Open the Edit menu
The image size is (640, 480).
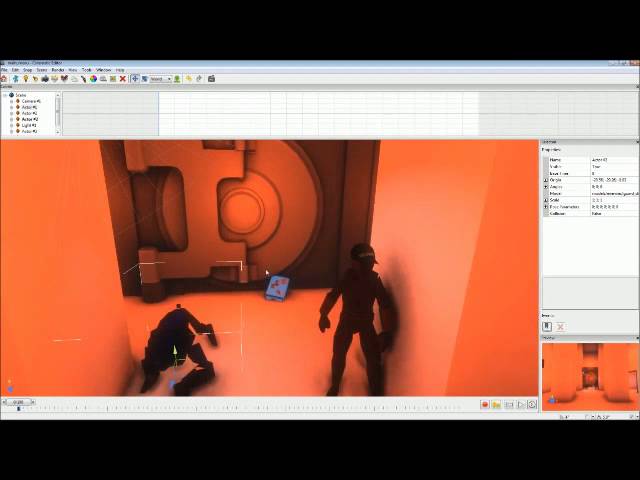(16, 70)
